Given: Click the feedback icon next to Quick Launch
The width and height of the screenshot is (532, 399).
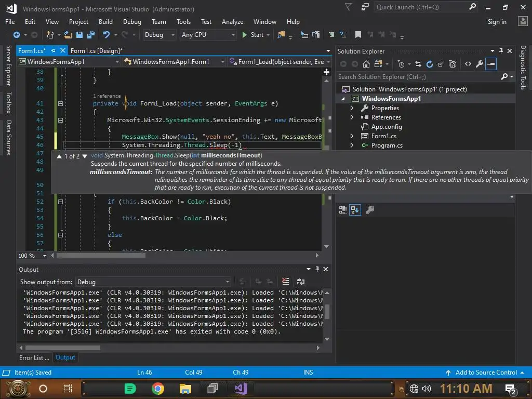Looking at the screenshot, I should pyautogui.click(x=365, y=7).
